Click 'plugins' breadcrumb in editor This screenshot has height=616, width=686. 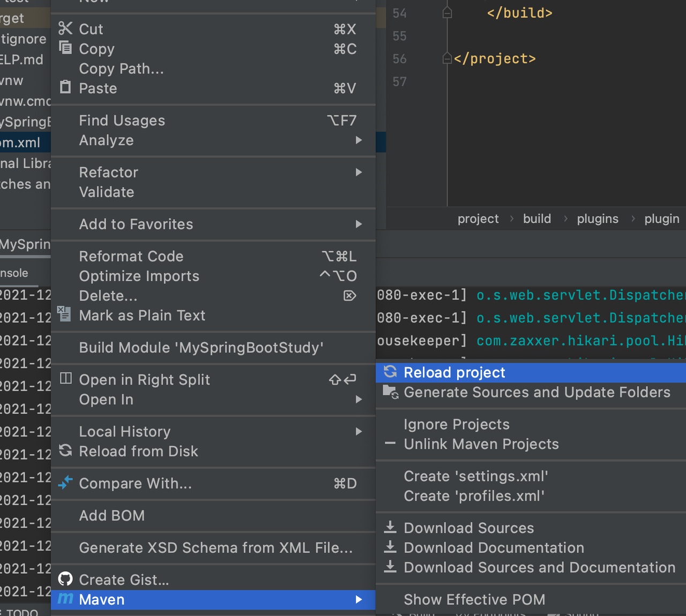point(598,219)
